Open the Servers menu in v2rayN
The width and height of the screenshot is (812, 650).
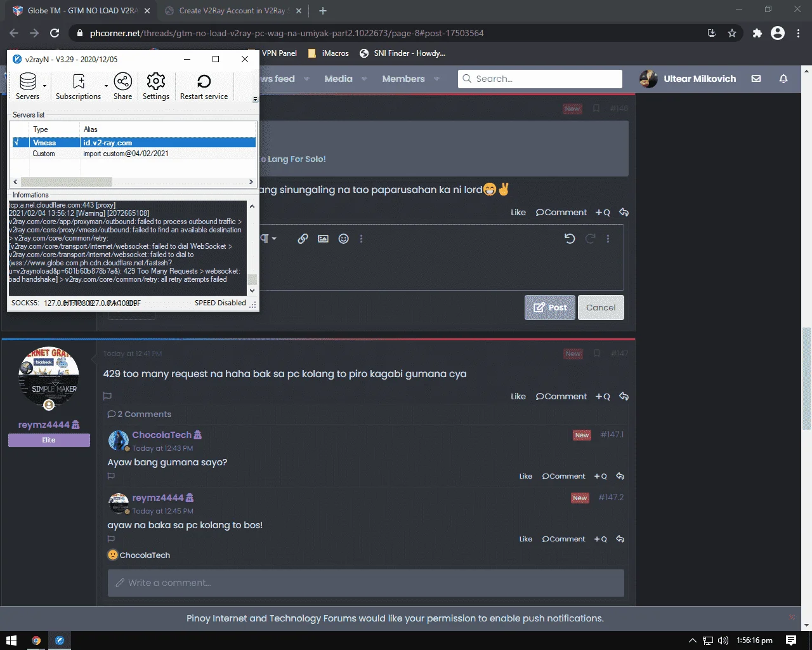pyautogui.click(x=27, y=86)
